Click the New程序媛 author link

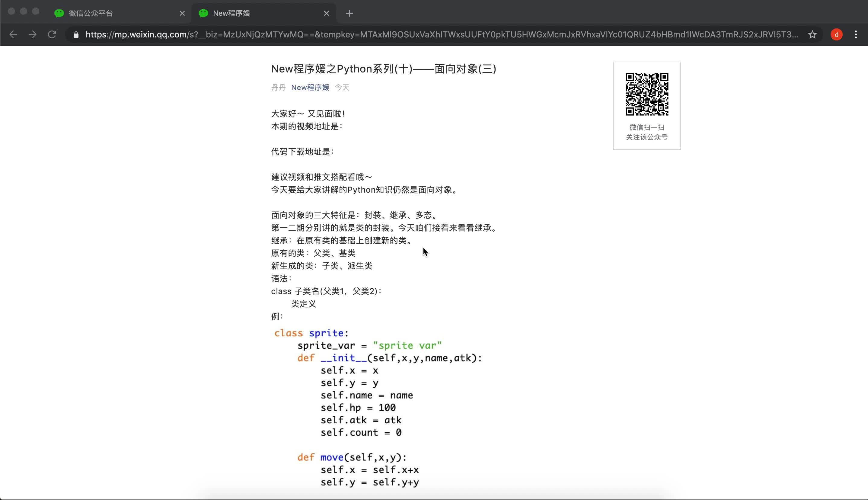point(310,87)
